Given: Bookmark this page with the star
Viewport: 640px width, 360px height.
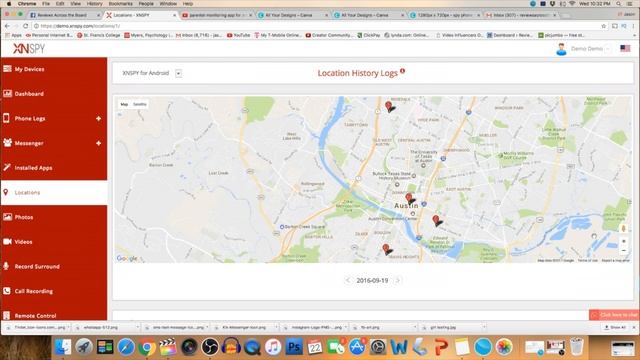Looking at the screenshot, I should 603,26.
